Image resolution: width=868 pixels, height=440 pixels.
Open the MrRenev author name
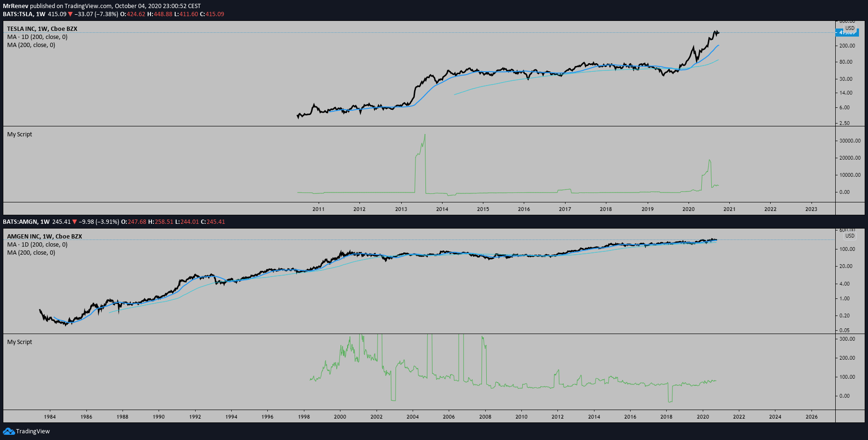coord(16,6)
